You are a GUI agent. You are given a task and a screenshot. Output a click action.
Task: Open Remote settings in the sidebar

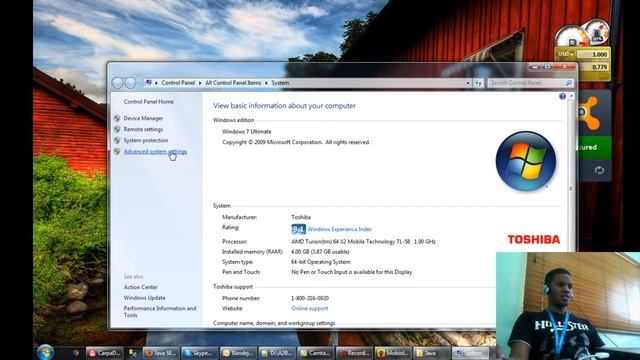pos(143,129)
